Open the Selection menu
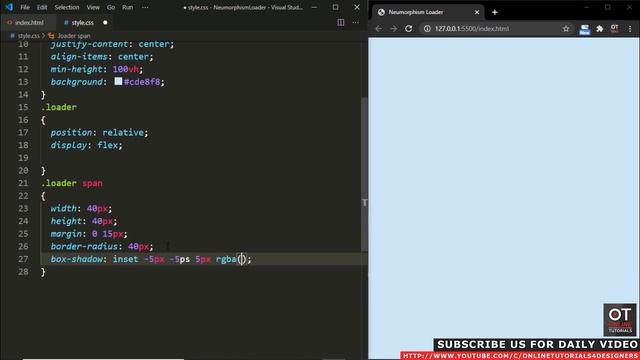The image size is (640, 360). [x=67, y=7]
